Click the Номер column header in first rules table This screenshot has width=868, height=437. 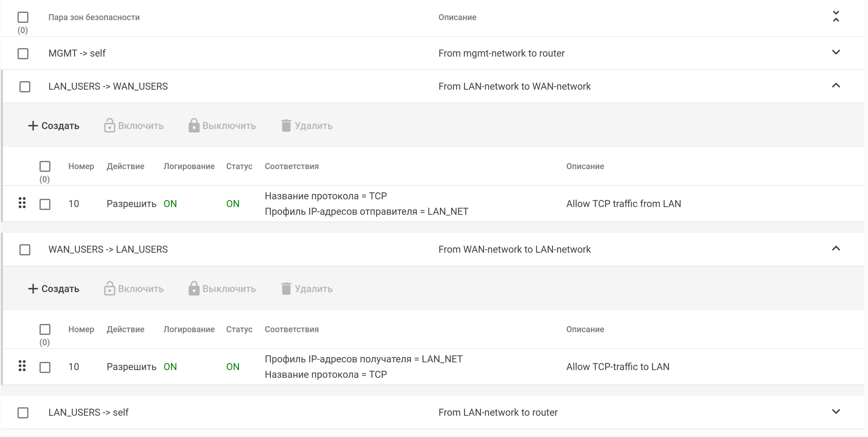[81, 166]
